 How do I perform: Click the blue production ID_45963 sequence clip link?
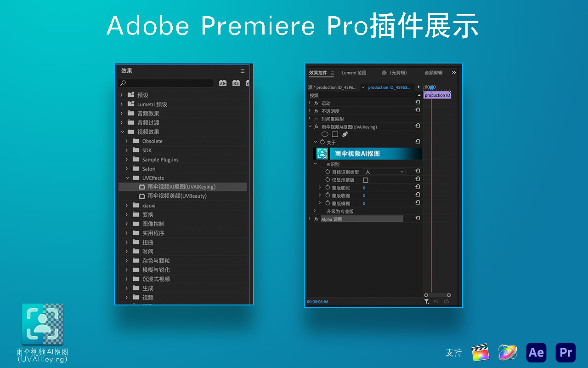click(x=389, y=87)
